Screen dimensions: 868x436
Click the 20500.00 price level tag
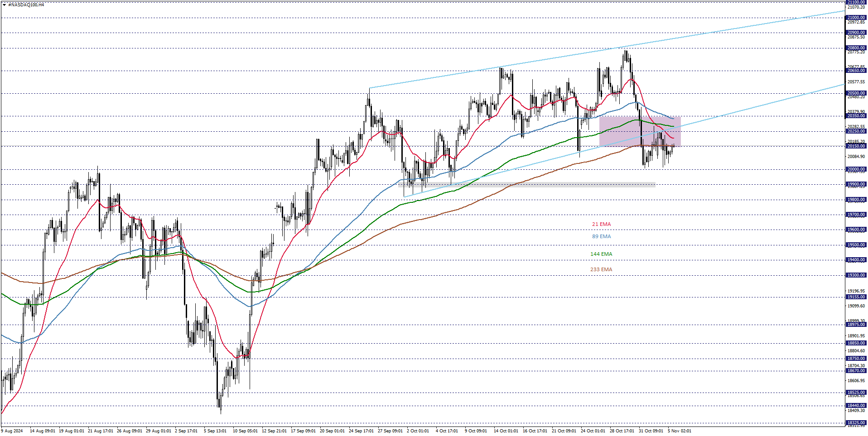pos(856,93)
